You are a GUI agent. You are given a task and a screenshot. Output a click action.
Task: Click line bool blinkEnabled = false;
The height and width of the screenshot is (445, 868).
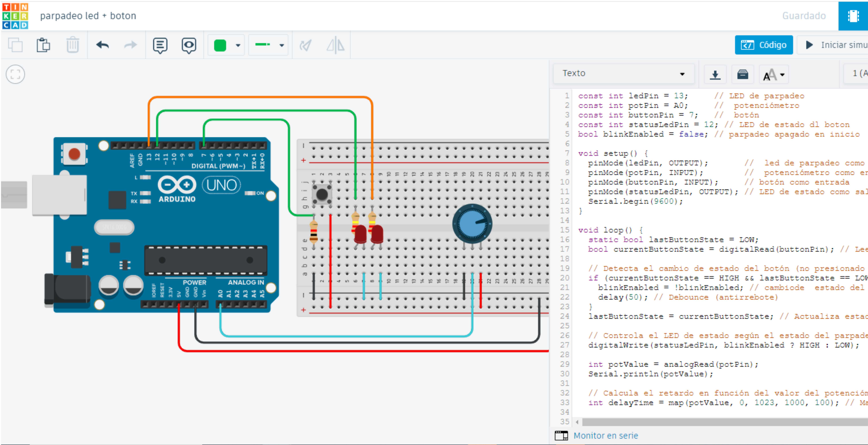(x=719, y=134)
